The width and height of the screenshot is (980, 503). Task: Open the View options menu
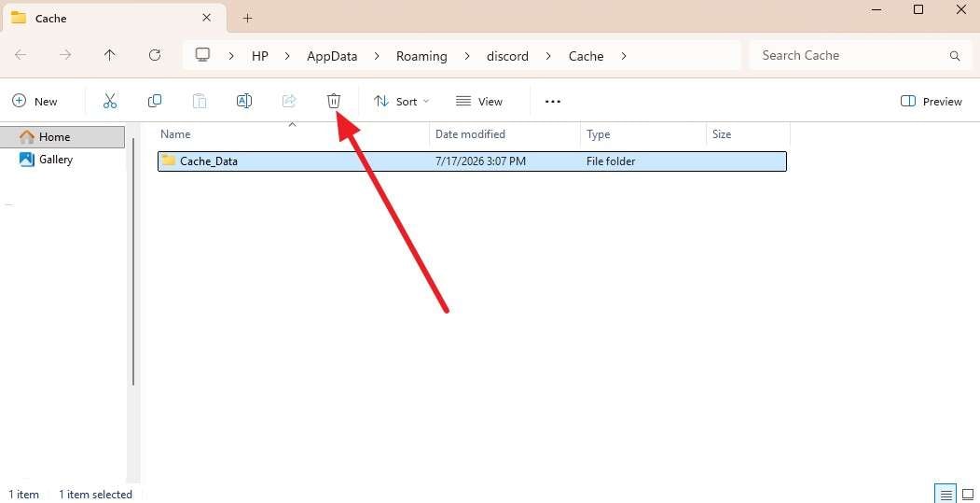click(478, 102)
